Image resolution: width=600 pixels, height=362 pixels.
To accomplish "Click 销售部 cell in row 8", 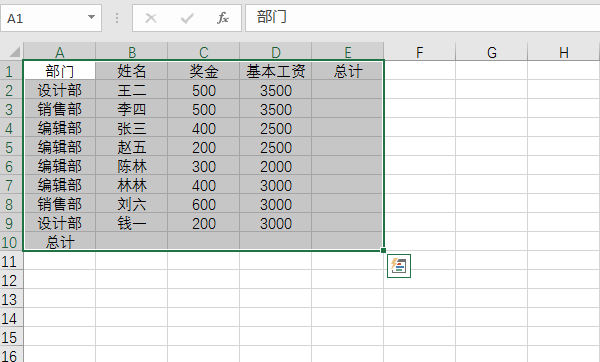I will pos(59,204).
